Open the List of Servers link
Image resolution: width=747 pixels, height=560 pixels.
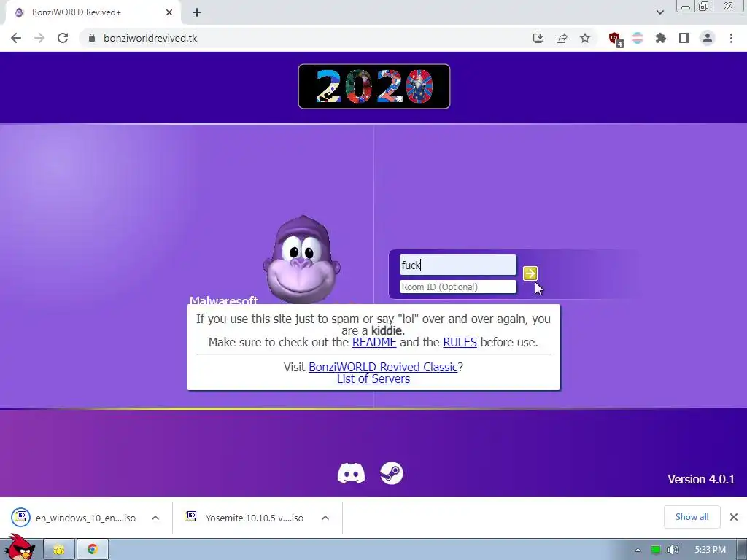point(373,379)
